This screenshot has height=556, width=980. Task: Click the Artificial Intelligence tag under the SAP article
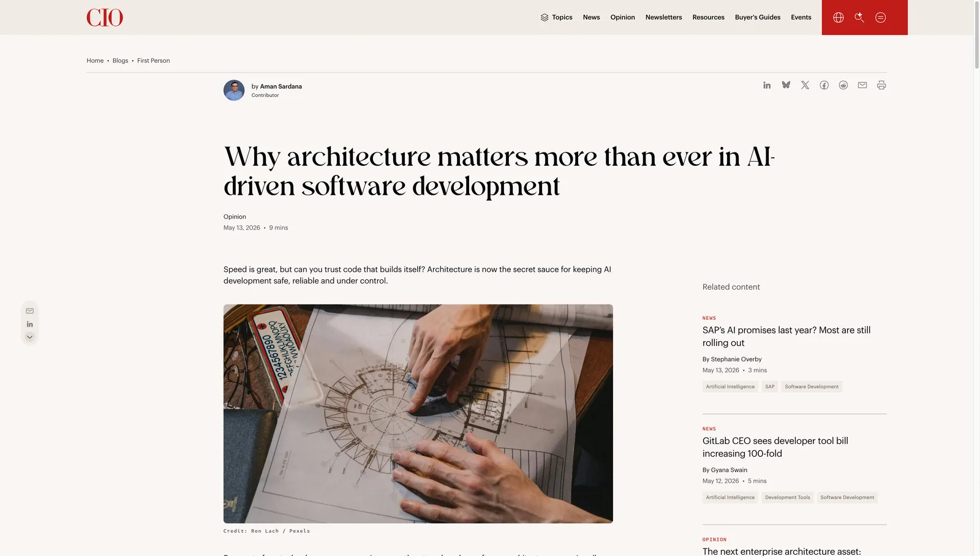[x=730, y=387]
